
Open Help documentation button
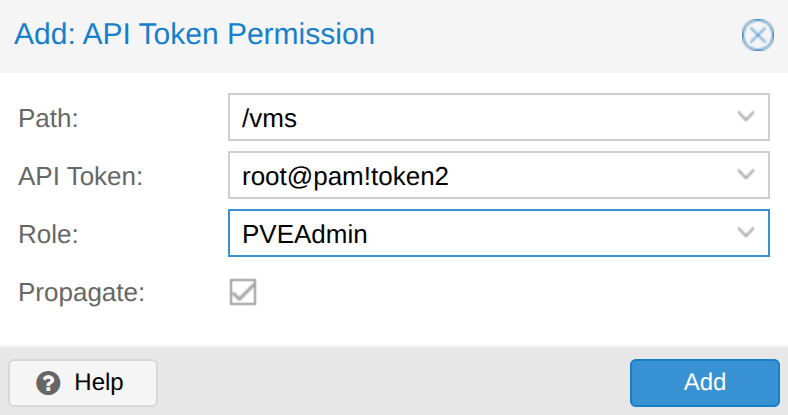point(83,382)
